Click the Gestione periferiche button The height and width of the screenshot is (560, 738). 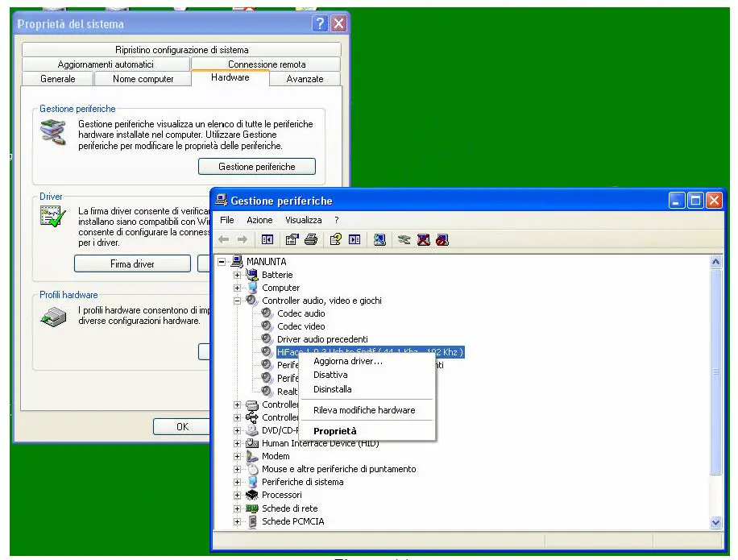(257, 167)
